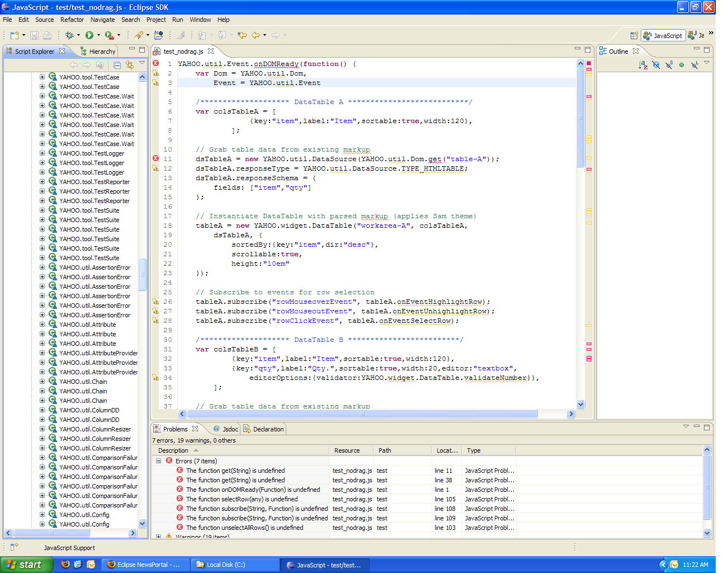The image size is (728, 573).
Task: Click the Print toolbar icon
Action: [x=47, y=35]
